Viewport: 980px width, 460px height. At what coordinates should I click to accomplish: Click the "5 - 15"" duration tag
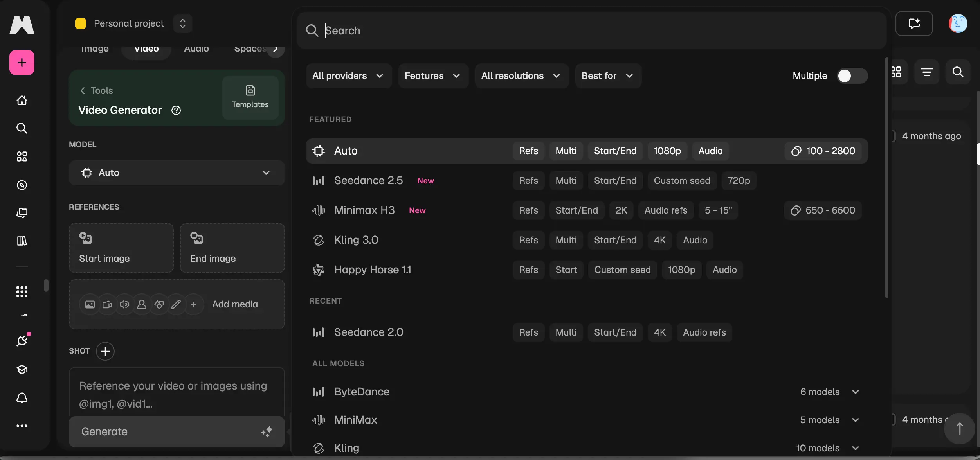coord(718,210)
